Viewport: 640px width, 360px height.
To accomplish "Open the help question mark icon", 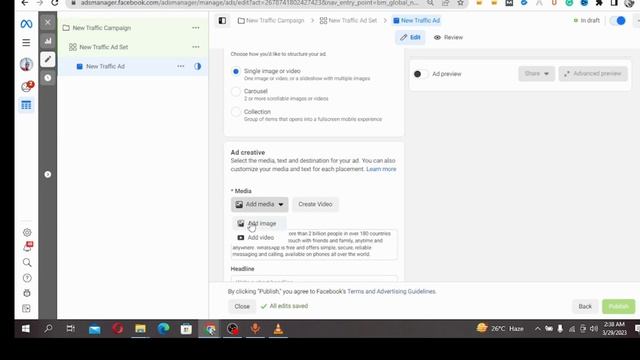I will pyautogui.click(x=27, y=278).
